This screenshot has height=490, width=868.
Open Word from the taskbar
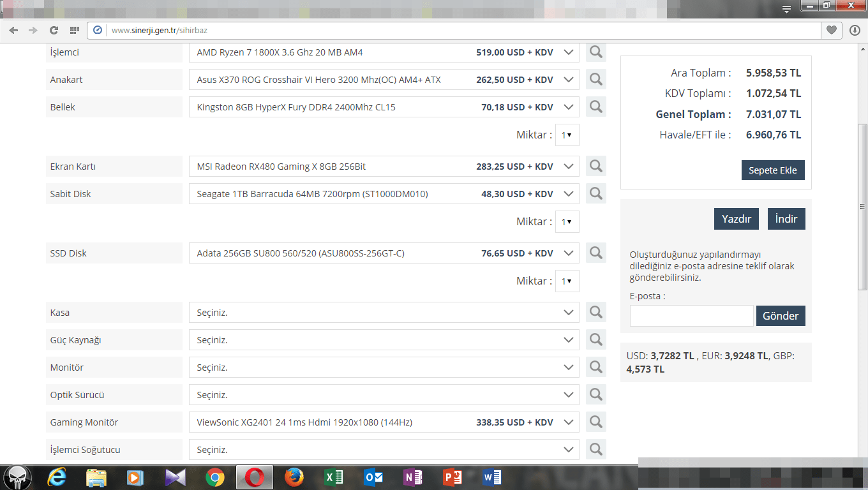coord(492,477)
